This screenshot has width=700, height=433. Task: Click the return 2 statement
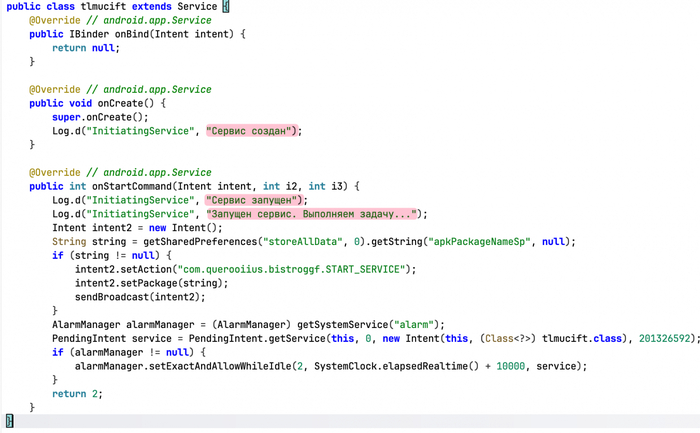point(77,394)
